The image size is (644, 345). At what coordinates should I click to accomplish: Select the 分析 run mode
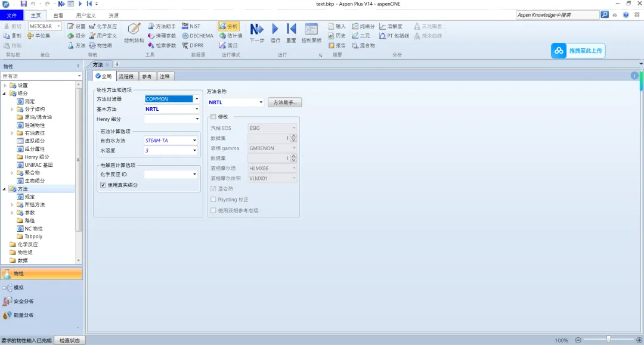click(x=228, y=26)
